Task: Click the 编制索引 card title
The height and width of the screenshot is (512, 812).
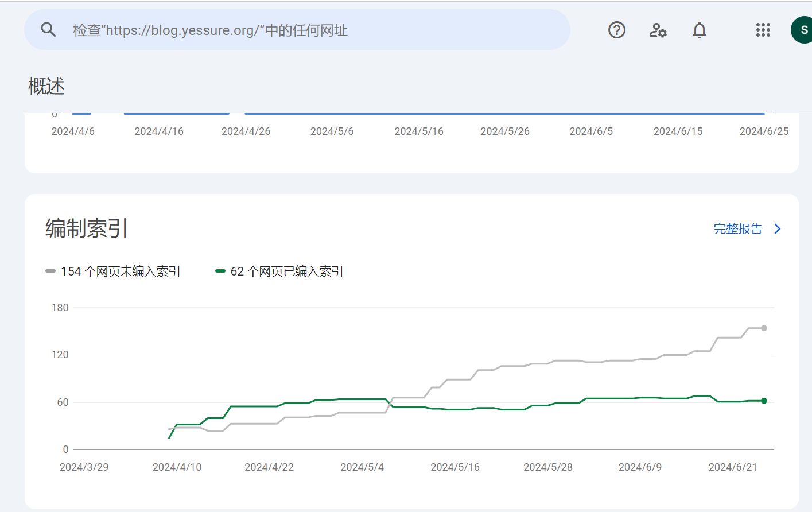Action: point(86,228)
